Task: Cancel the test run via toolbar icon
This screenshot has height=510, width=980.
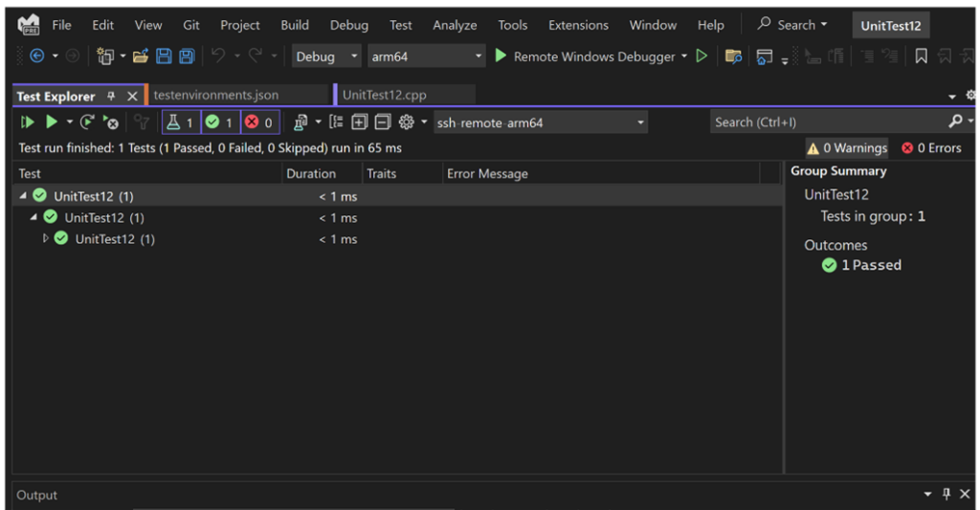Action: point(111,122)
